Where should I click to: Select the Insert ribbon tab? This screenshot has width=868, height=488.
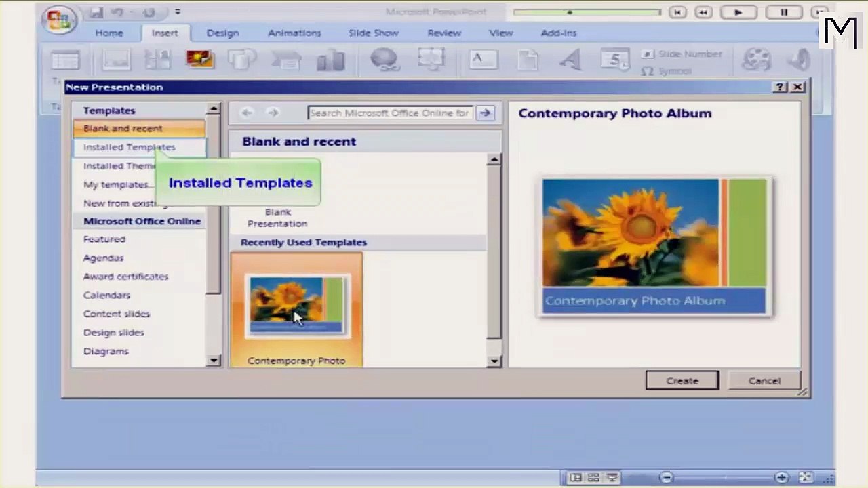click(165, 33)
